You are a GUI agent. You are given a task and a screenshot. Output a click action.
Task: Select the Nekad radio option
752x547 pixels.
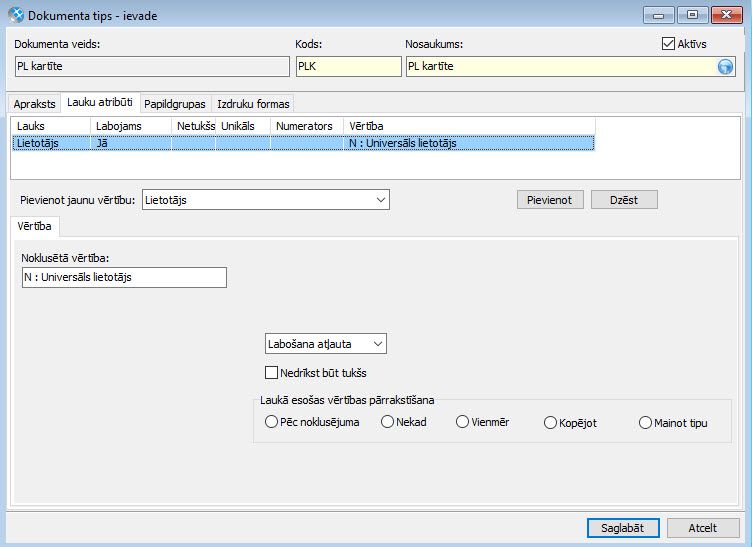pyautogui.click(x=387, y=422)
